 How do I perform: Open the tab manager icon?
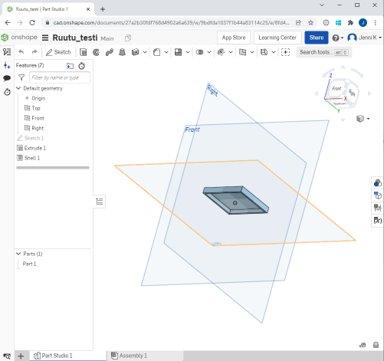7,356
